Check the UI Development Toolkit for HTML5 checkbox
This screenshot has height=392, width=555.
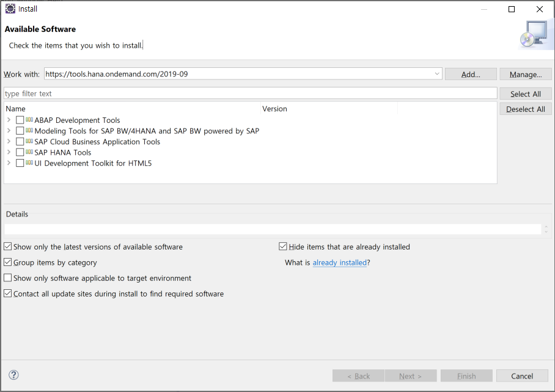pos(20,163)
